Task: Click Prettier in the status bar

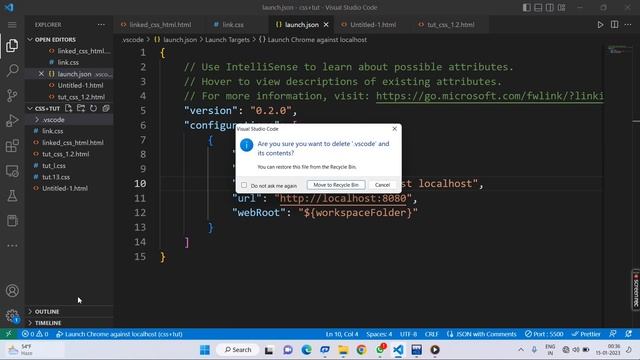Action: [x=586, y=334]
